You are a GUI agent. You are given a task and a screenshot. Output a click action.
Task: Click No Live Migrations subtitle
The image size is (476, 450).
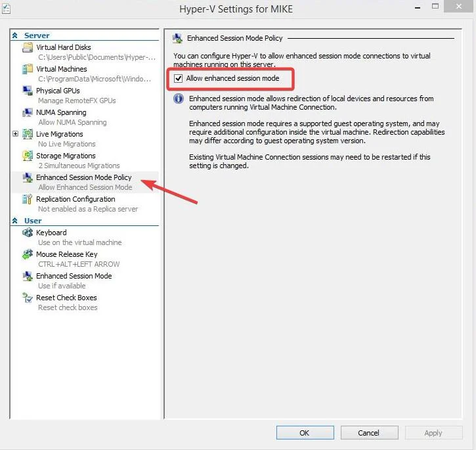[67, 144]
